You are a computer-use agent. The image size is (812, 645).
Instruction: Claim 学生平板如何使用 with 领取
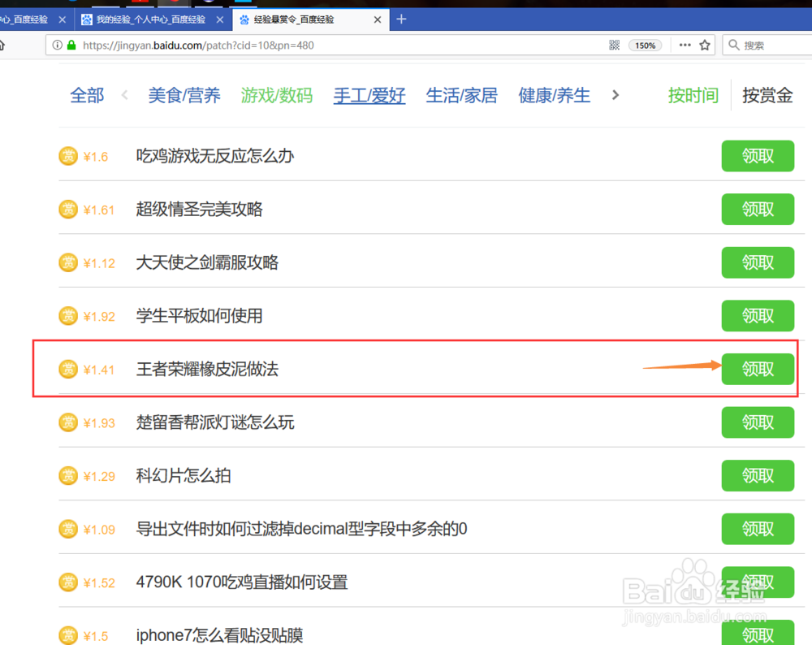(758, 316)
